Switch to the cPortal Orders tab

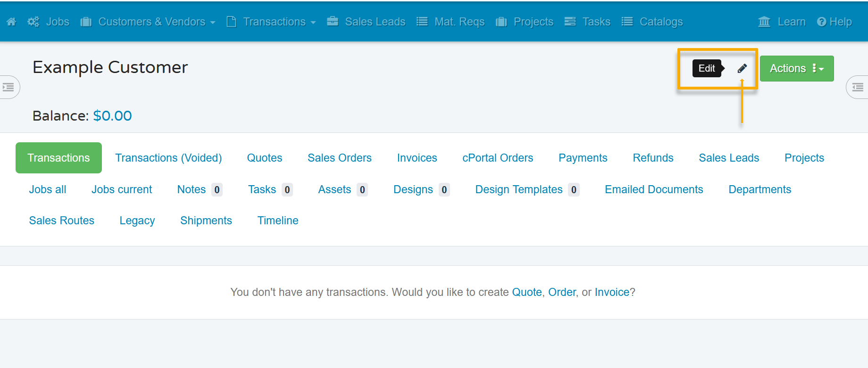(498, 158)
